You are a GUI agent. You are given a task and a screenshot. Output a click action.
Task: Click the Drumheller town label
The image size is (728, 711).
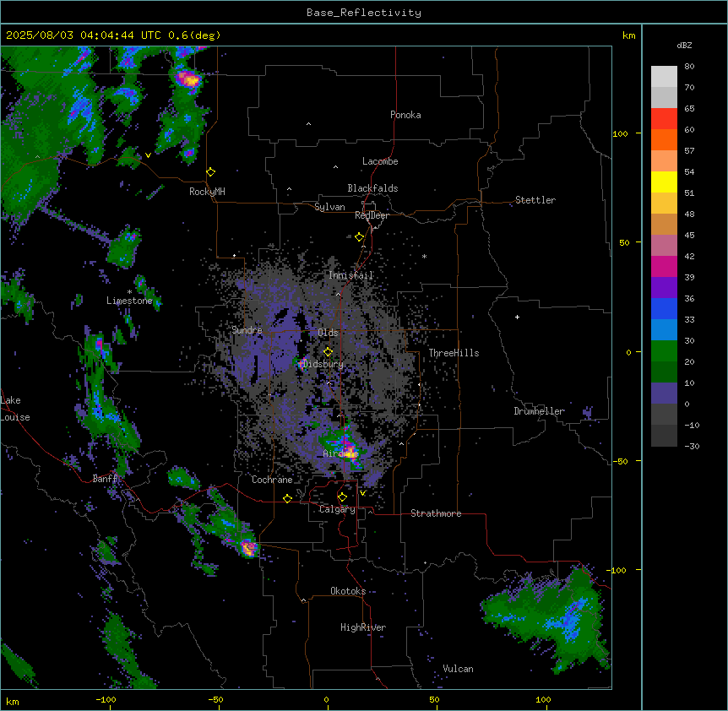tap(539, 411)
